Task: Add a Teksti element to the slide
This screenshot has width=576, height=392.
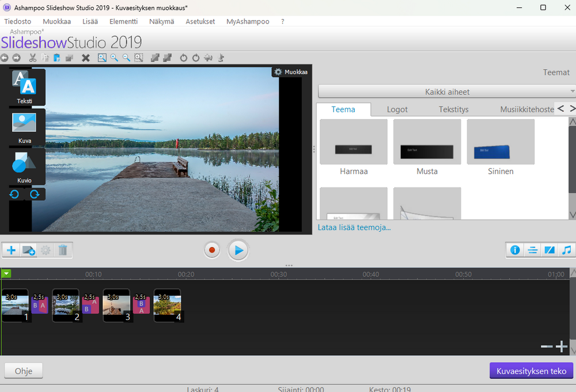Action: [x=24, y=87]
